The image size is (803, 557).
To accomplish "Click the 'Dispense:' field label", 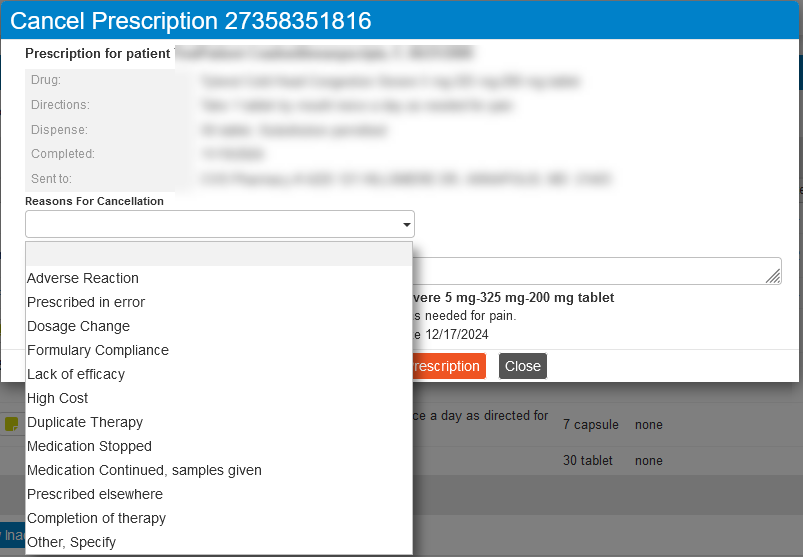I will click(59, 130).
